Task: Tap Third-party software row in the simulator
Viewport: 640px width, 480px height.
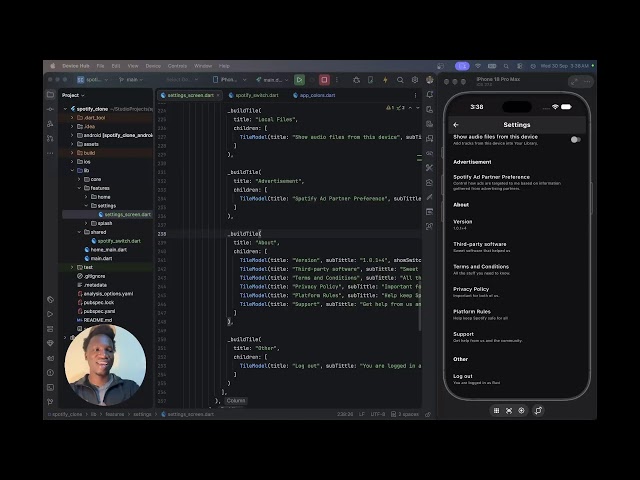Action: [516, 247]
